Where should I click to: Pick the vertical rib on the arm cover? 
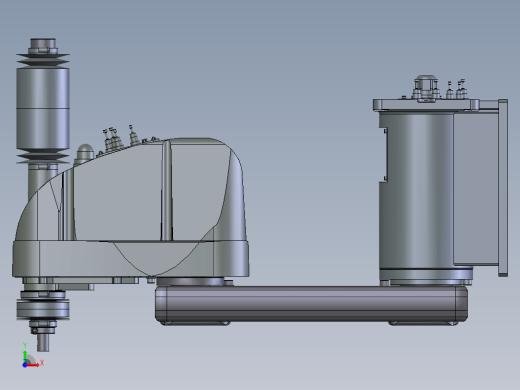(x=167, y=190)
